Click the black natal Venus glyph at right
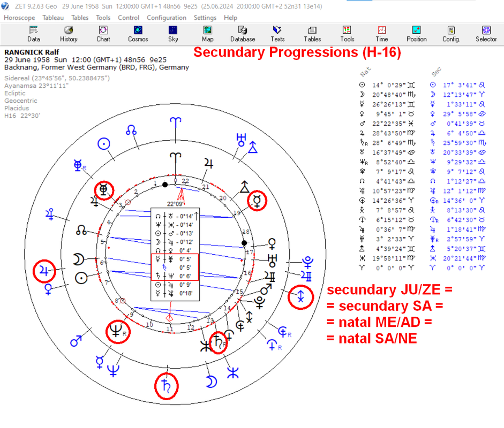 (x=272, y=243)
